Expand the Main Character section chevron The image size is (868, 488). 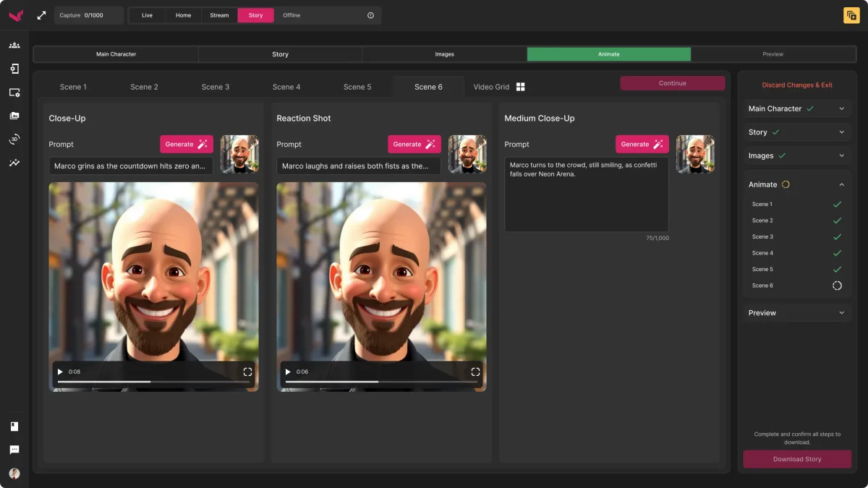(841, 108)
